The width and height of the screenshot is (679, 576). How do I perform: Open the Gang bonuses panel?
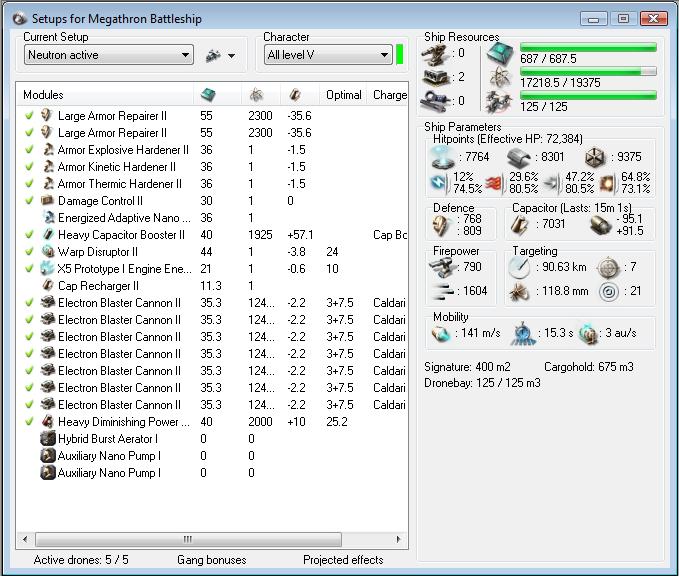click(211, 560)
